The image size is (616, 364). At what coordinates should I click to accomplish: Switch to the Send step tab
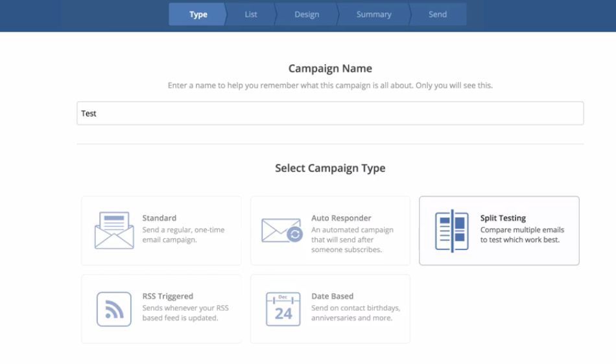point(438,14)
